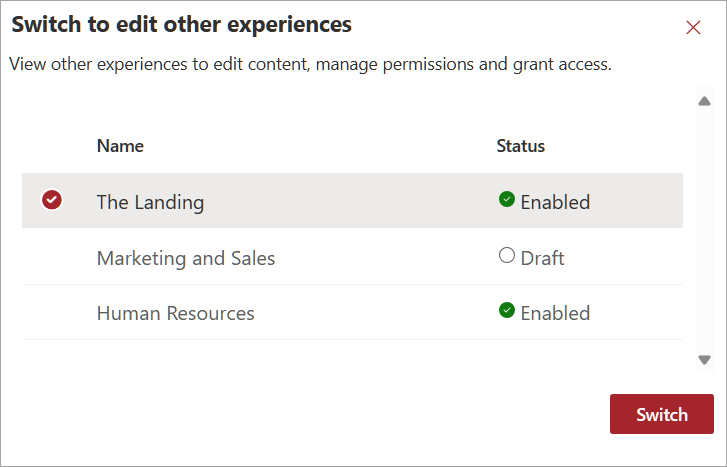Click Enabled status text for The Landing
Viewport: 727px width, 467px height.
click(555, 202)
